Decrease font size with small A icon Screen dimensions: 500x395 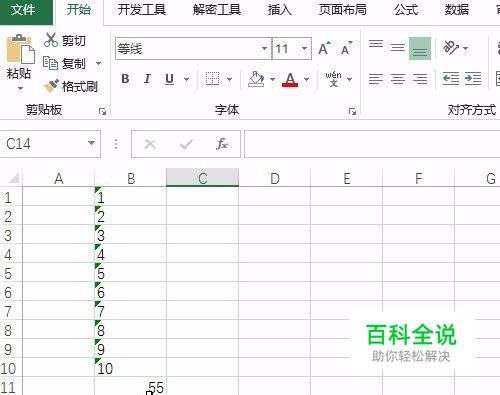(x=347, y=49)
